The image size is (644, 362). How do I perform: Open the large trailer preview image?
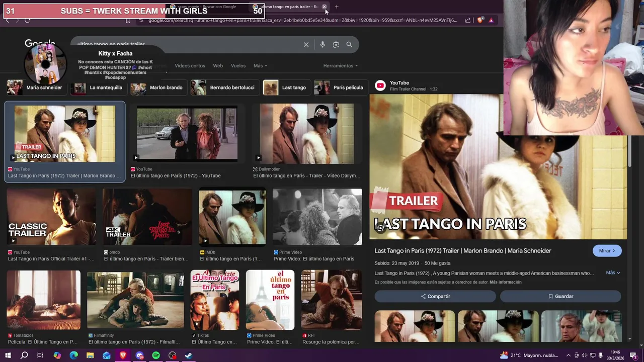coord(498,166)
